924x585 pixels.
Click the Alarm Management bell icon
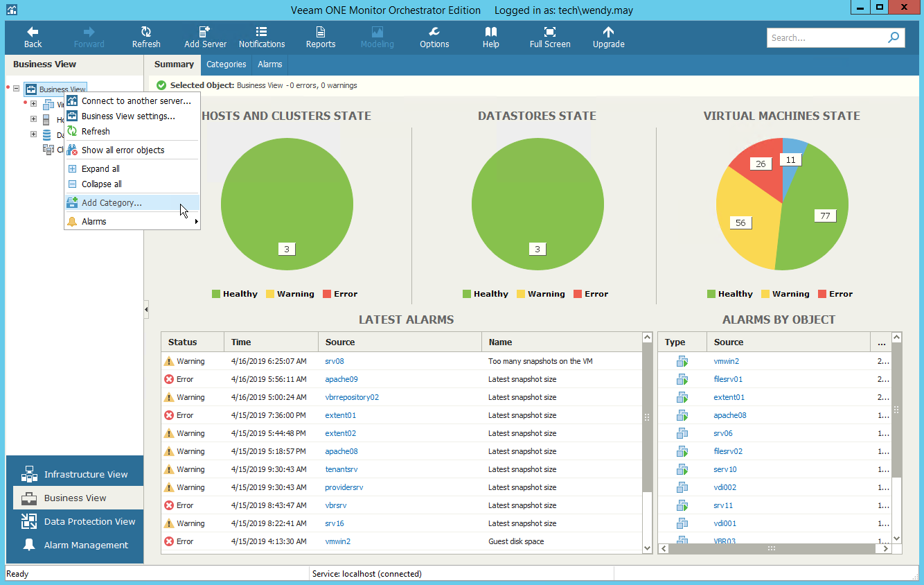[29, 545]
